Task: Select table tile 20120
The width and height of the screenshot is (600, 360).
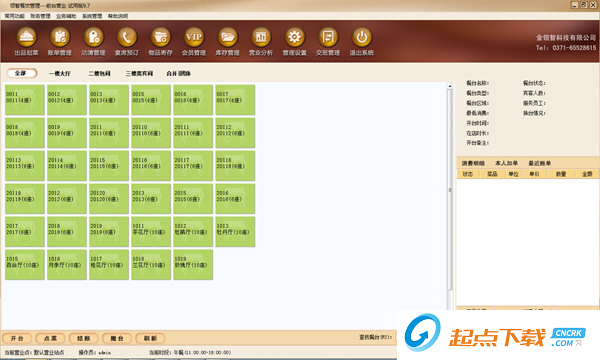Action: click(109, 199)
